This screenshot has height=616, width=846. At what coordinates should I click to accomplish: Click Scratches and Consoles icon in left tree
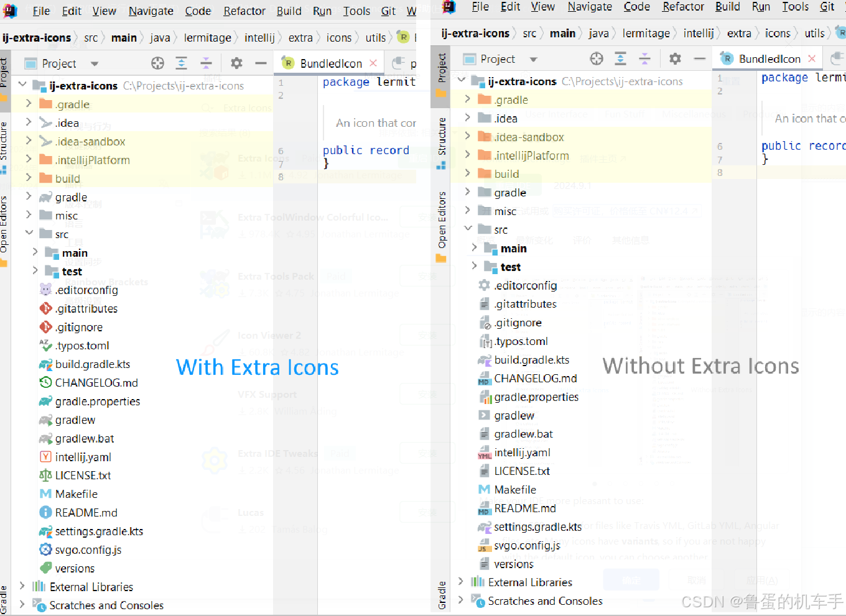[x=39, y=605]
